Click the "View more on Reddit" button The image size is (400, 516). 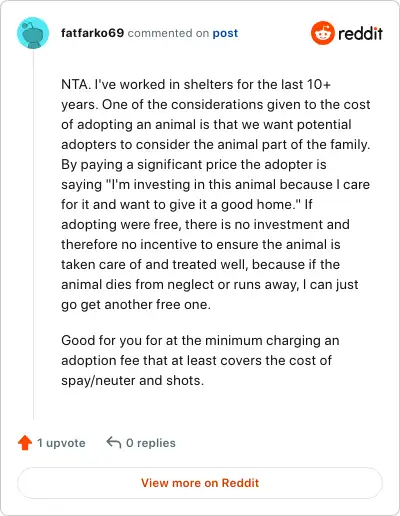[200, 483]
